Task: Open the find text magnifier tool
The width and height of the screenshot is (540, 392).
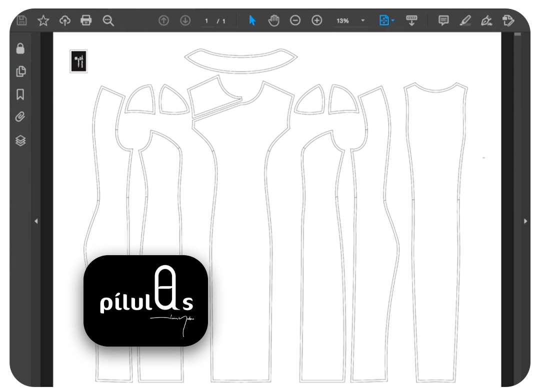Action: 108,20
